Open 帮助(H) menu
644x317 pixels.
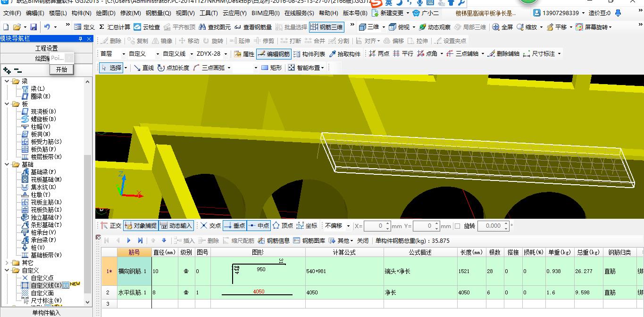point(328,13)
